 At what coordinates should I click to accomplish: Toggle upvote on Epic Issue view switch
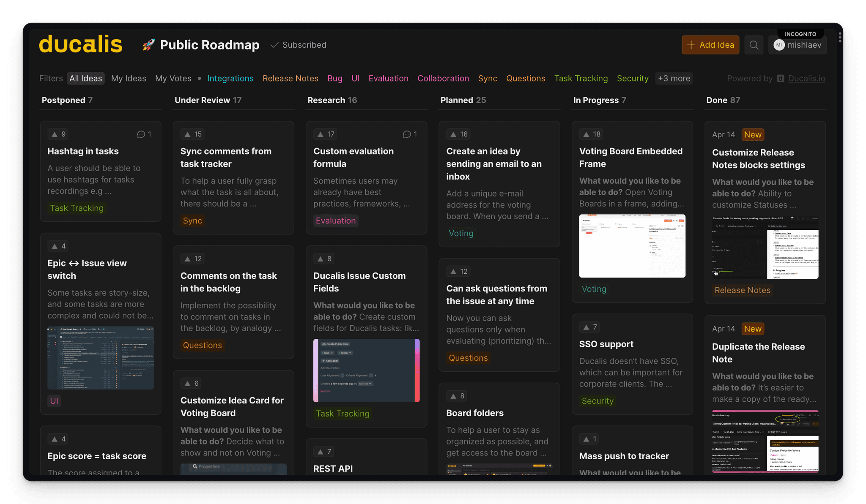pyautogui.click(x=58, y=246)
